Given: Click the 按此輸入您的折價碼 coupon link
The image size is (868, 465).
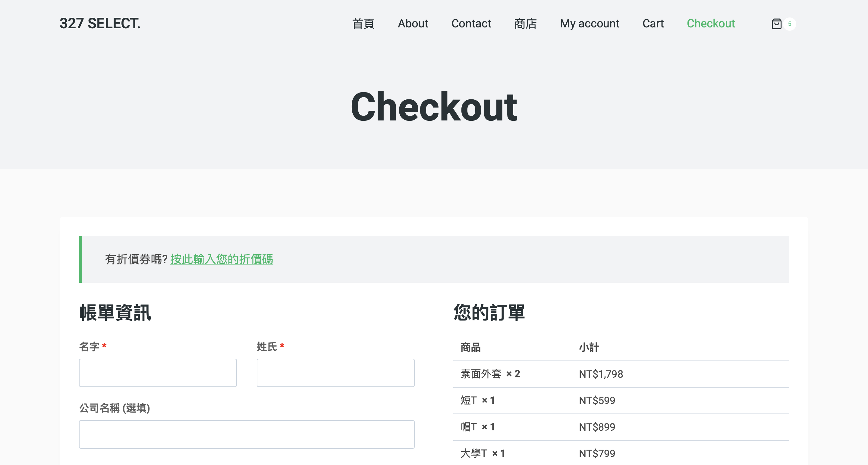Looking at the screenshot, I should tap(222, 259).
